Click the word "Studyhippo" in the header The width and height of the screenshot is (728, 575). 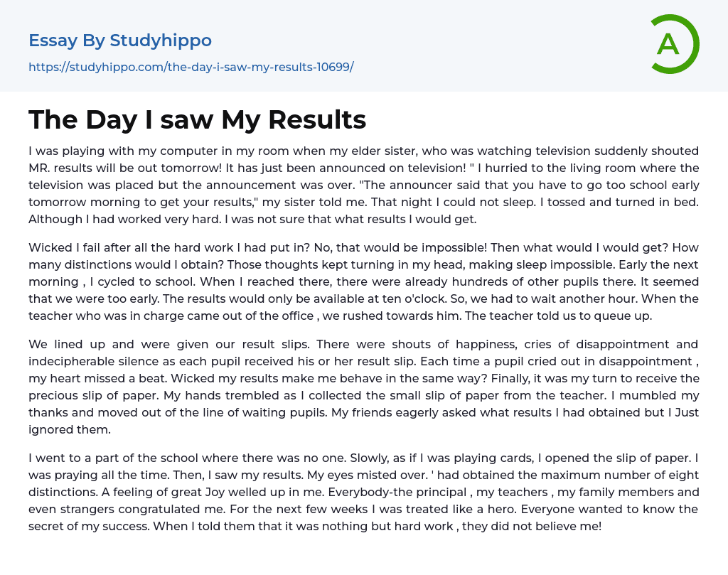tap(161, 41)
